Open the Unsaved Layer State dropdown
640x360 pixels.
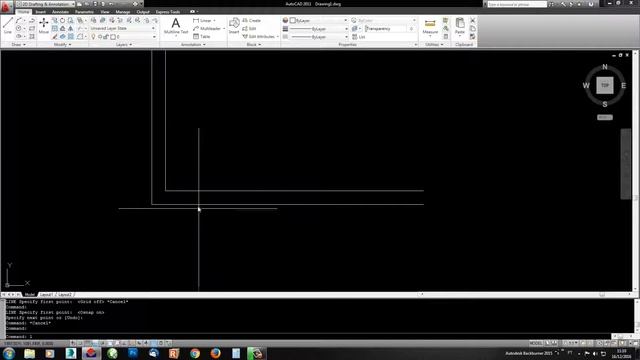pos(123,28)
